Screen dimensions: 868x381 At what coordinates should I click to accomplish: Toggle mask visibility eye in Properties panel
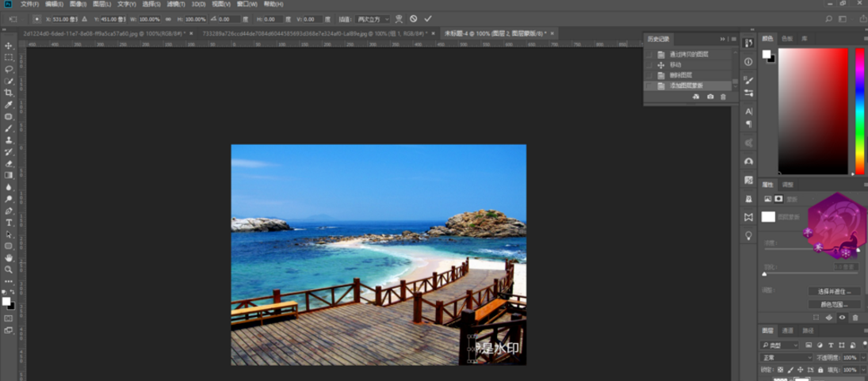coord(842,318)
